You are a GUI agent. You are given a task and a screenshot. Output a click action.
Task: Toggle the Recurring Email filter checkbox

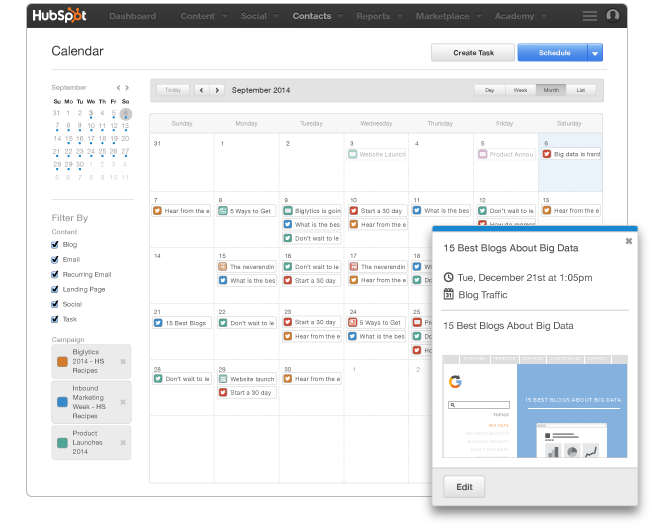click(56, 274)
